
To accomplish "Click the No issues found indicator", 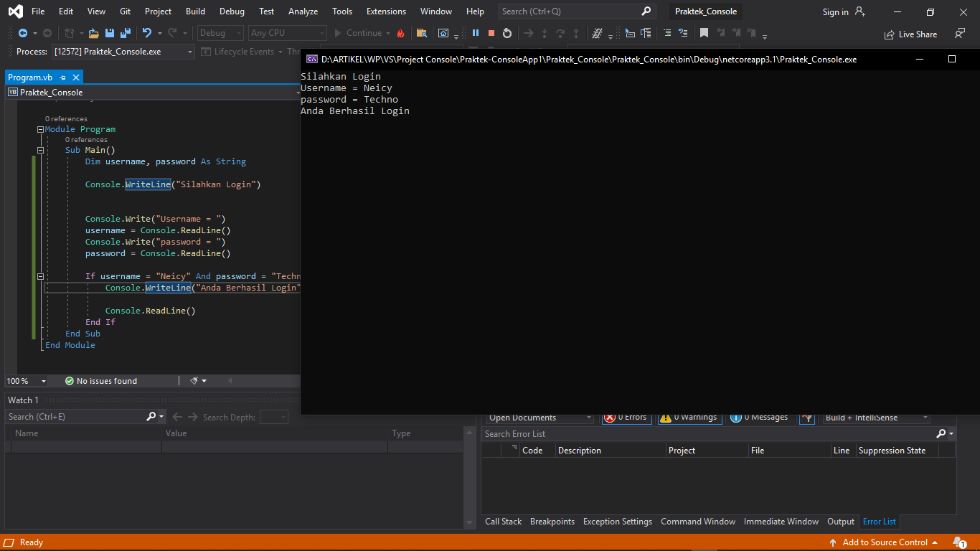I will point(101,381).
